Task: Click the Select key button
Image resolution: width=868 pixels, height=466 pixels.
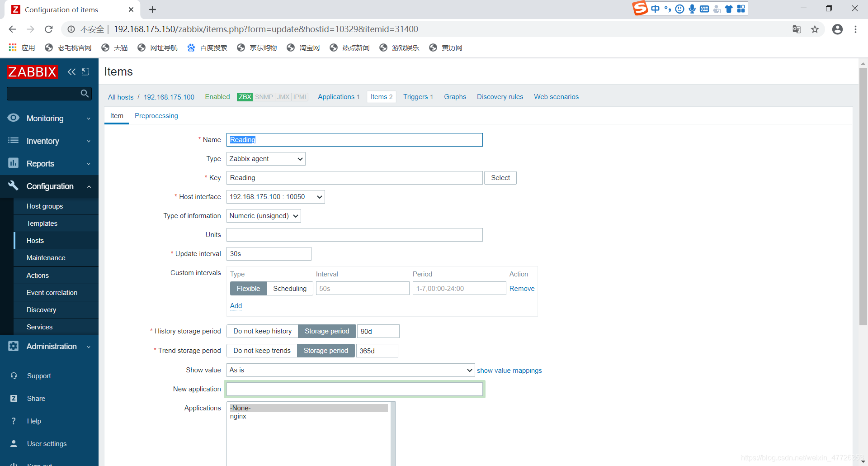Action: (500, 178)
